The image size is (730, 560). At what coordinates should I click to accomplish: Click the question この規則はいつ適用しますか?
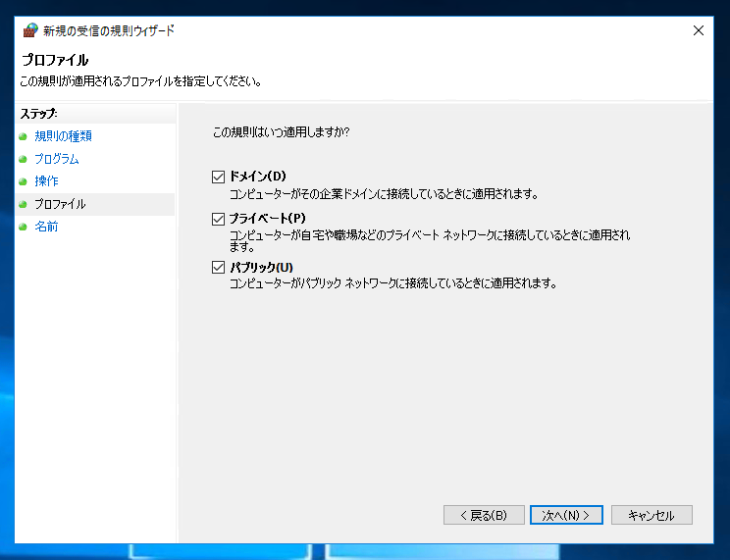[282, 132]
